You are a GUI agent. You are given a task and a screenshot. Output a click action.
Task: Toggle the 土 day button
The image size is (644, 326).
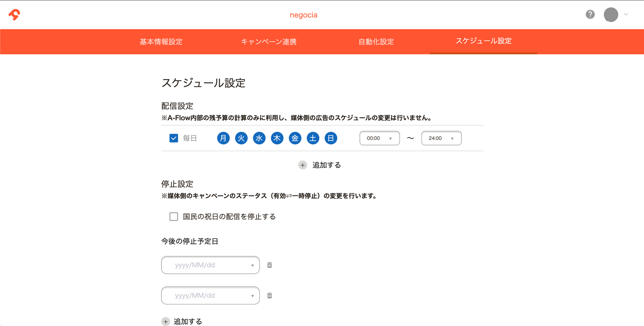tap(313, 138)
